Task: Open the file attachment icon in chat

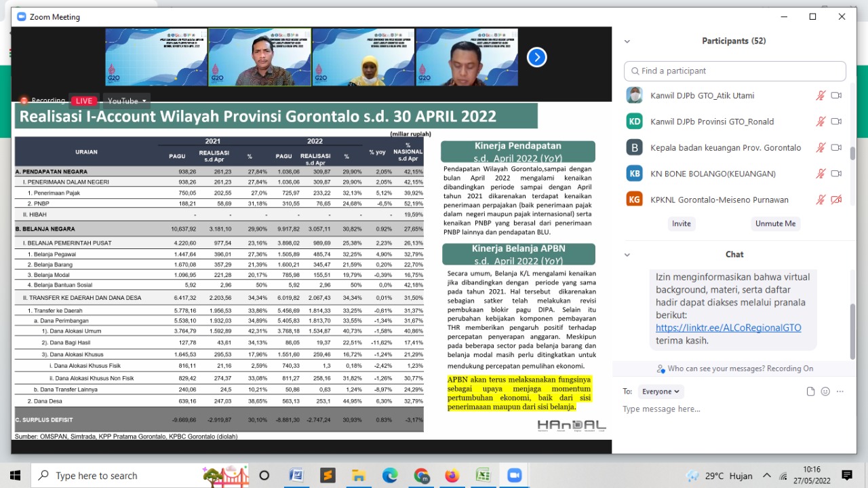Action: tap(810, 391)
